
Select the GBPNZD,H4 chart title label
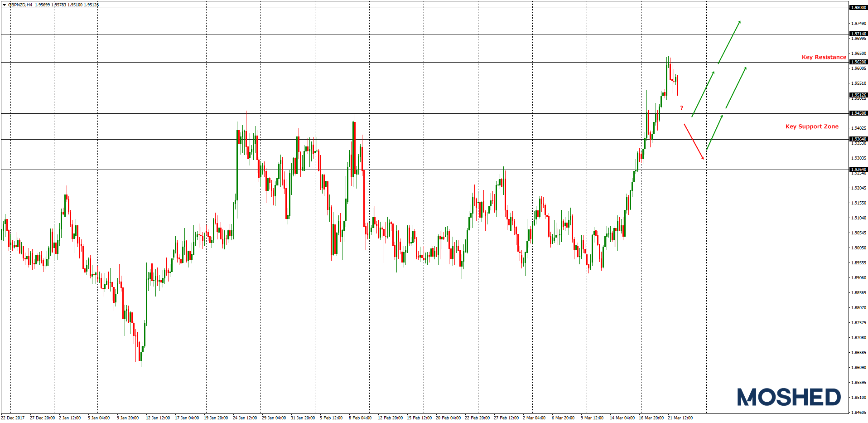(x=20, y=4)
